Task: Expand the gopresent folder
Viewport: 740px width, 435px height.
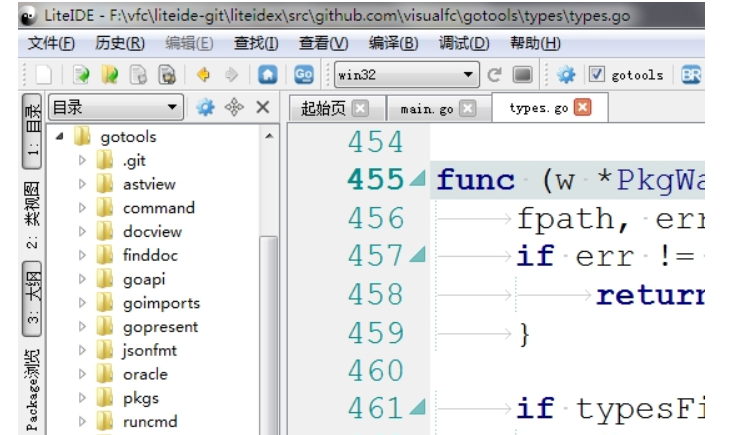Action: 82,326
